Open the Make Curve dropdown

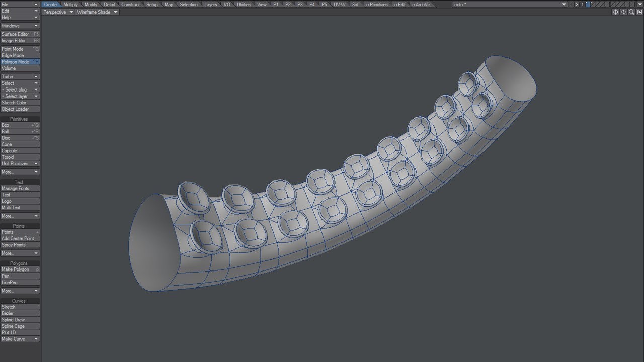[20, 339]
